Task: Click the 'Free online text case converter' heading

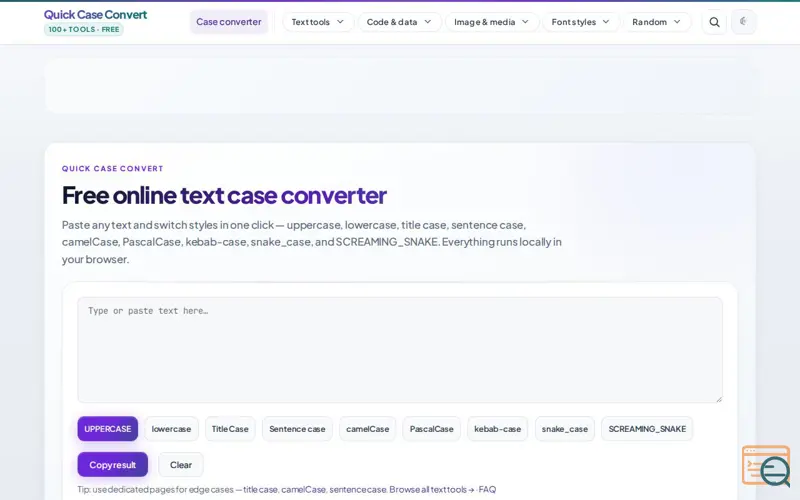Action: [224, 195]
